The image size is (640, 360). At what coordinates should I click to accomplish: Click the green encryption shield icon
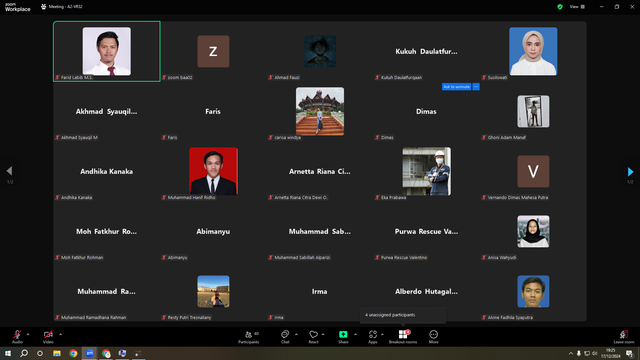click(x=560, y=7)
